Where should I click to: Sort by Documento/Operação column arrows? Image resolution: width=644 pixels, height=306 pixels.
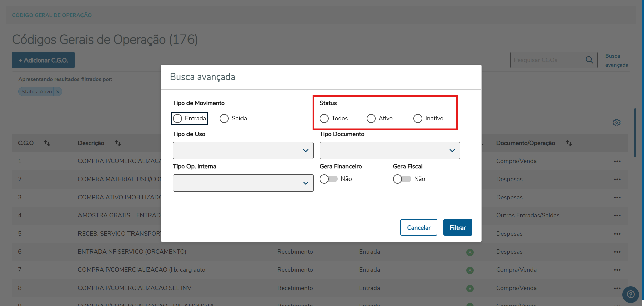(x=569, y=143)
